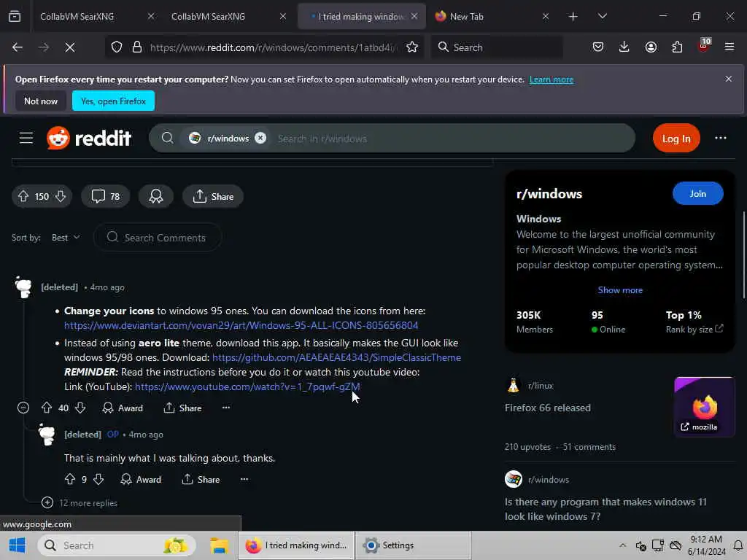
Task: Click the Firefox toolbar Search box
Action: 497,47
